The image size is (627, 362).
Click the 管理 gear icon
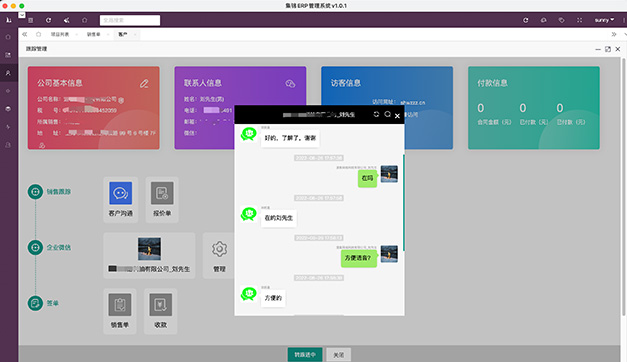click(x=219, y=249)
